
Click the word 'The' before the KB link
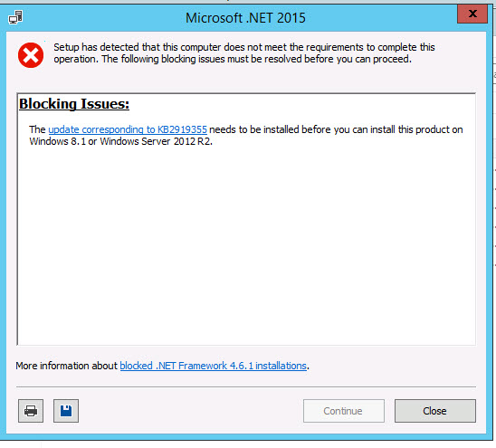point(37,129)
